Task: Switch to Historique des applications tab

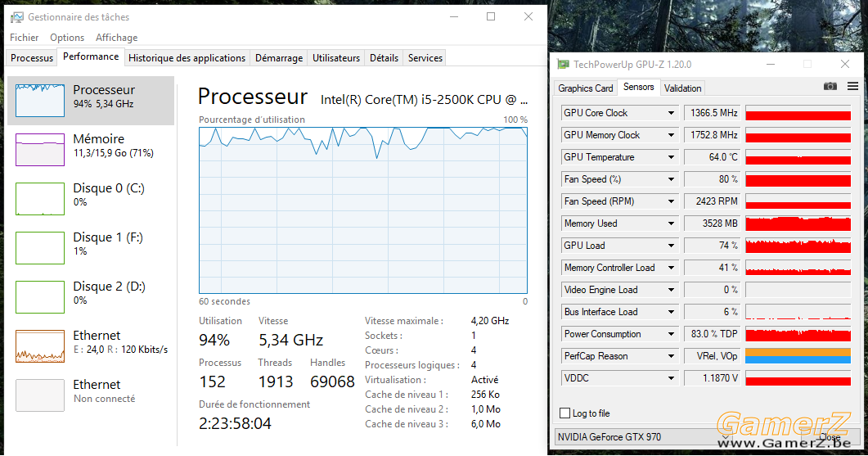Action: click(x=187, y=57)
